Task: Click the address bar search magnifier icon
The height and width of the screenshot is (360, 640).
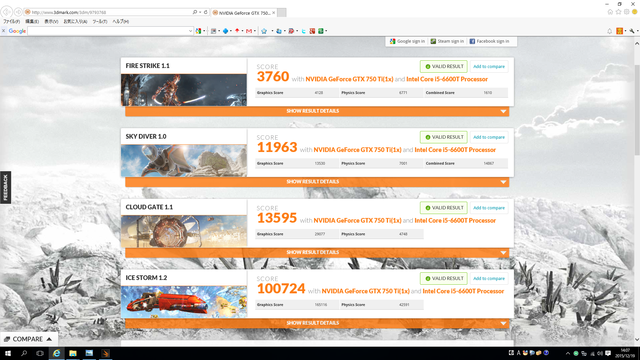Action: [195, 12]
